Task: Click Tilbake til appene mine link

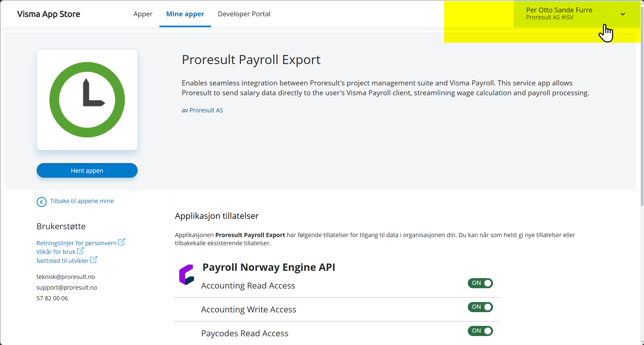Action: [82, 201]
